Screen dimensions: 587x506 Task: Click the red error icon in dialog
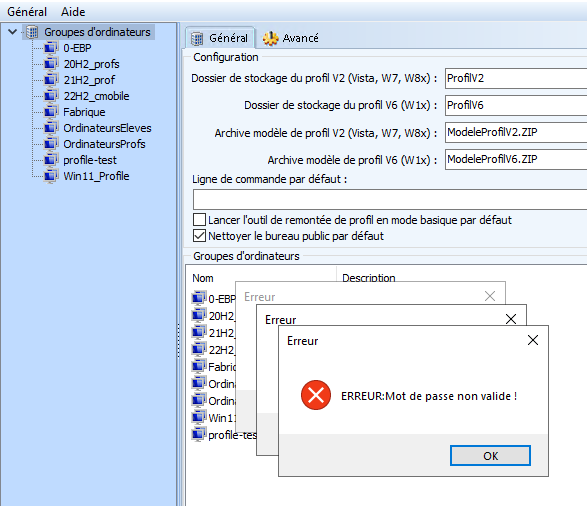point(316,395)
